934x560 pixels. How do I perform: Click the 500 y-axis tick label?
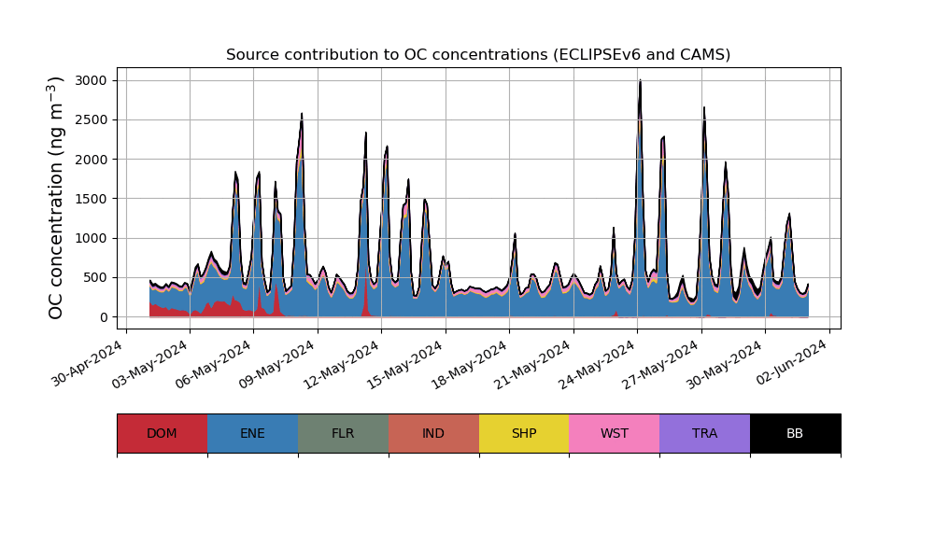(x=96, y=278)
